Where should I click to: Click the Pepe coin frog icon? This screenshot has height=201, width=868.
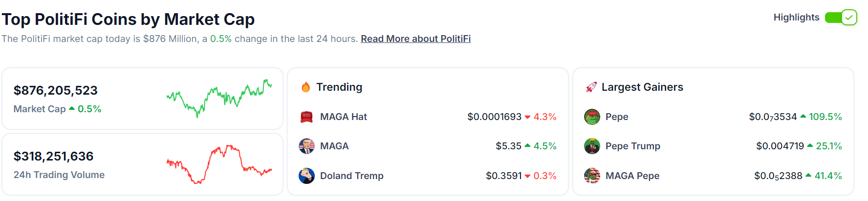[592, 117]
